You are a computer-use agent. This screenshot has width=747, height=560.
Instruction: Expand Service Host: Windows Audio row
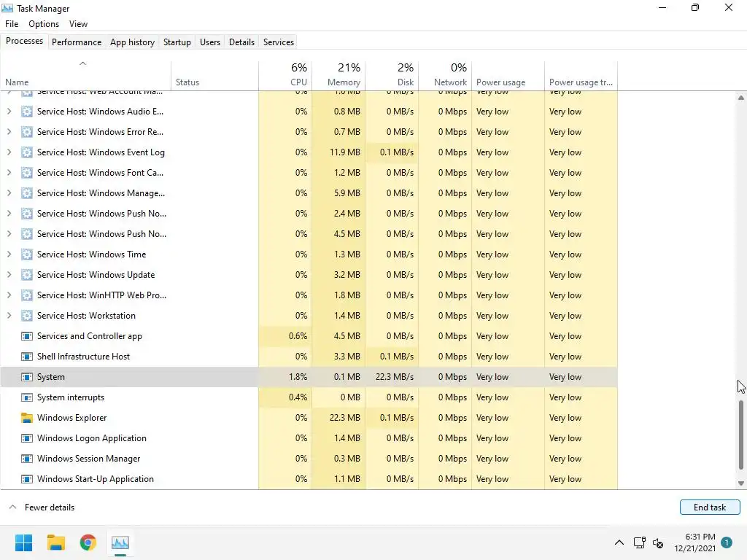[x=9, y=112]
